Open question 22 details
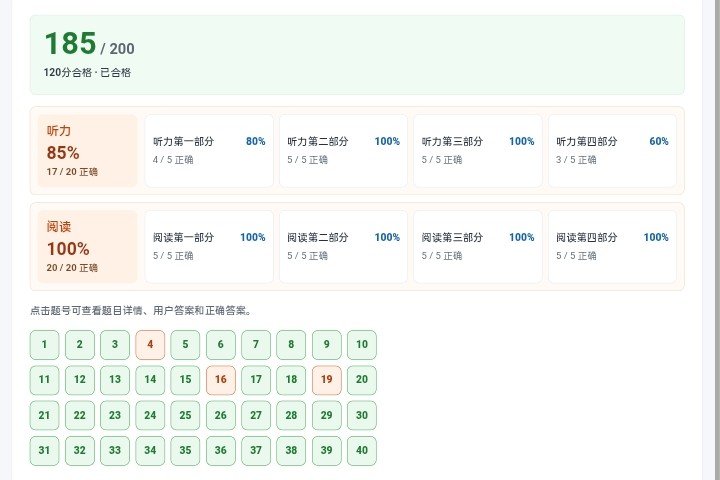The width and height of the screenshot is (720, 480). (80, 415)
